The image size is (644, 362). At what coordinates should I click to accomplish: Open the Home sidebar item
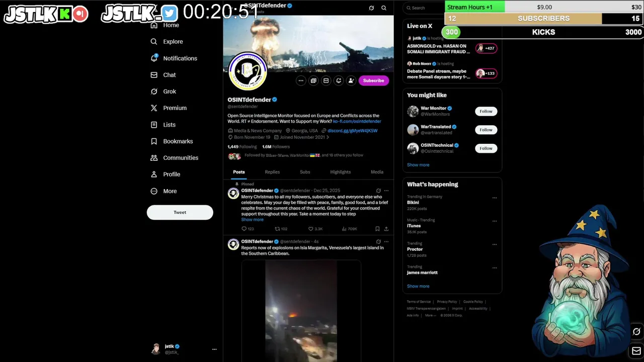(x=165, y=25)
